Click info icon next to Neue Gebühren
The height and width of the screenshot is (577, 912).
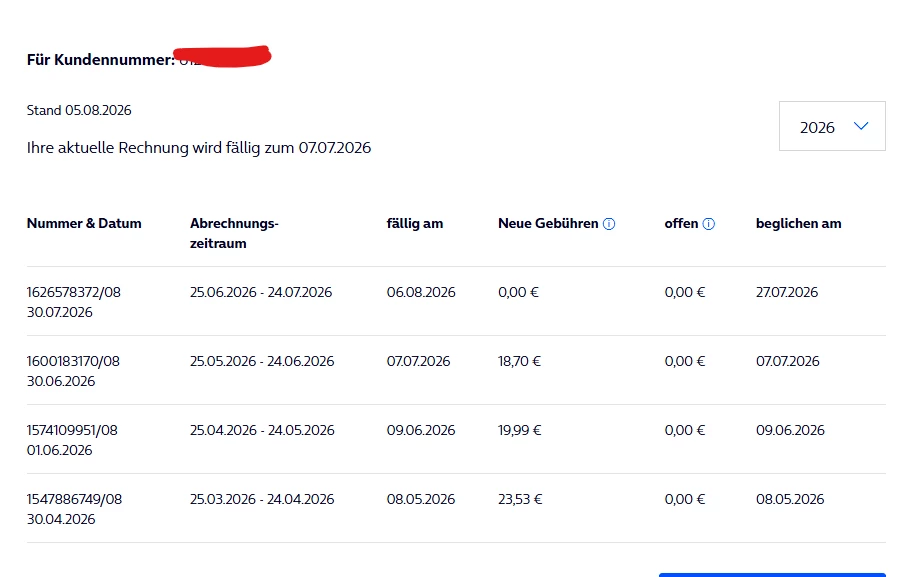(609, 224)
